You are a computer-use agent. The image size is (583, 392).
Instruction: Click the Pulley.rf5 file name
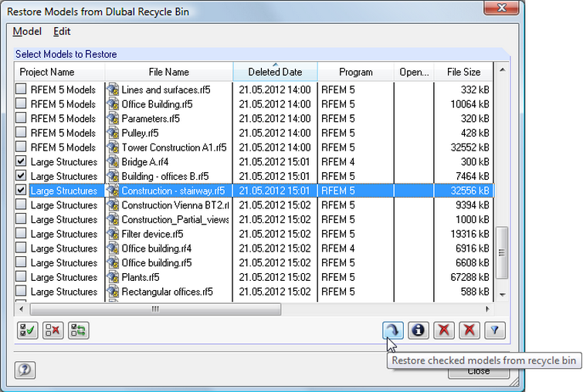pos(141,133)
